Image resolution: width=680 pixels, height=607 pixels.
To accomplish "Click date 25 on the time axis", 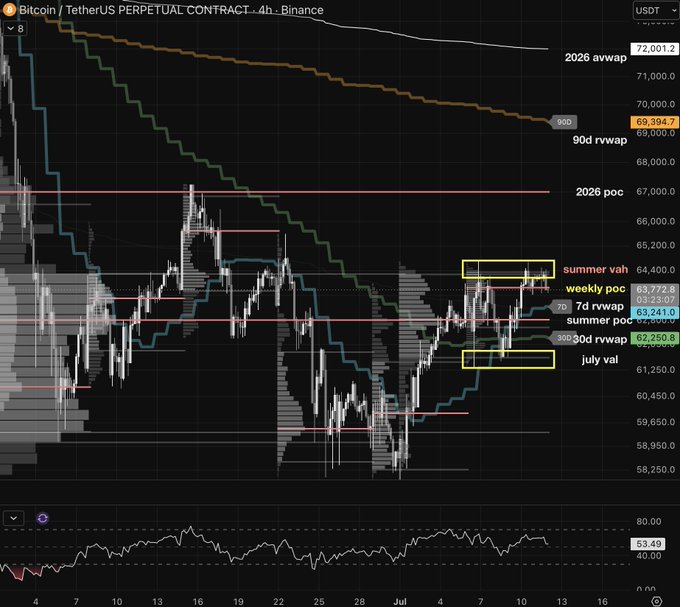I will [x=319, y=601].
